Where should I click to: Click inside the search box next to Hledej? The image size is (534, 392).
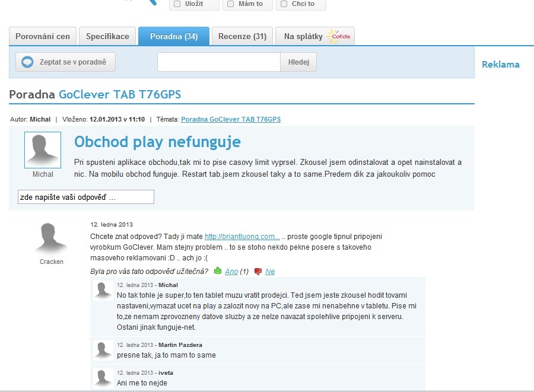(x=218, y=62)
